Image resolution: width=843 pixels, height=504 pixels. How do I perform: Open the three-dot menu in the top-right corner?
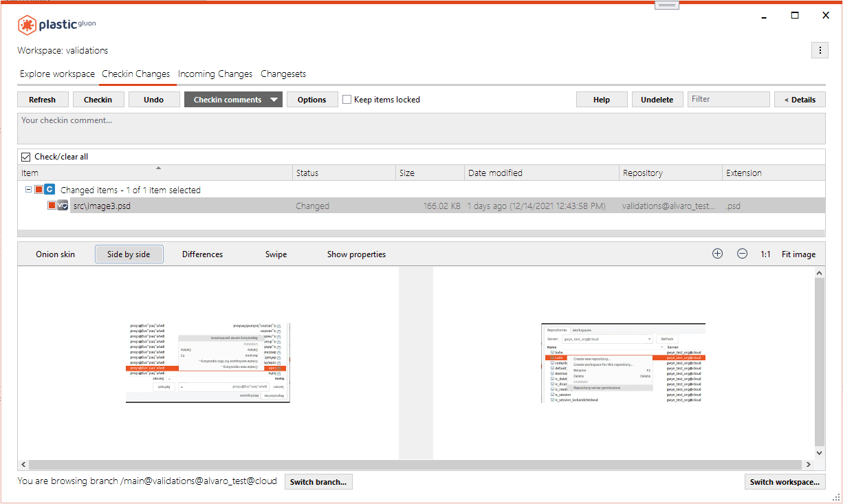coord(820,50)
